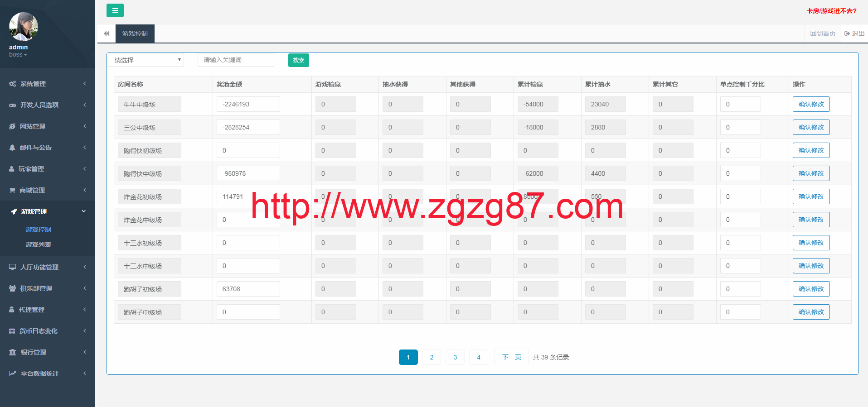Click the bank building icon for 银行管理
Image resolution: width=868 pixels, height=407 pixels.
12,352
